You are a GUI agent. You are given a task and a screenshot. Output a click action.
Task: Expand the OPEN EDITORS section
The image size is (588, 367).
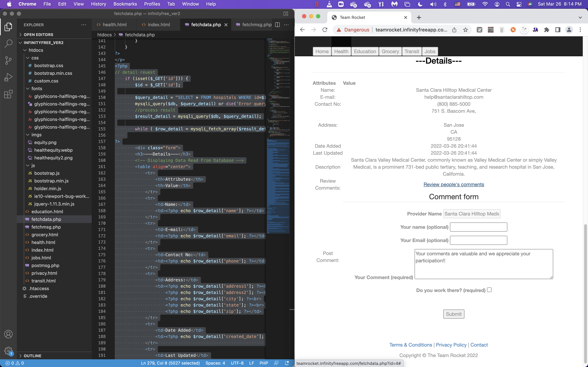point(38,34)
